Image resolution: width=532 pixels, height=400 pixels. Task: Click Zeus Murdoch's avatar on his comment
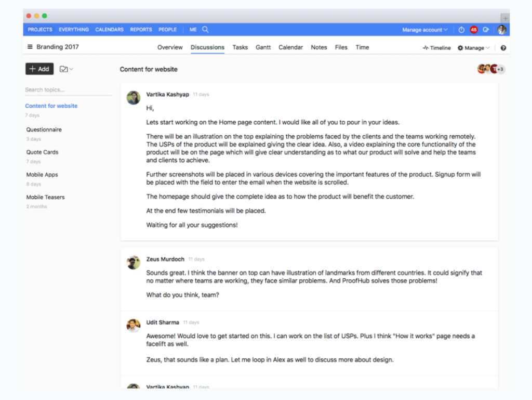(x=134, y=262)
